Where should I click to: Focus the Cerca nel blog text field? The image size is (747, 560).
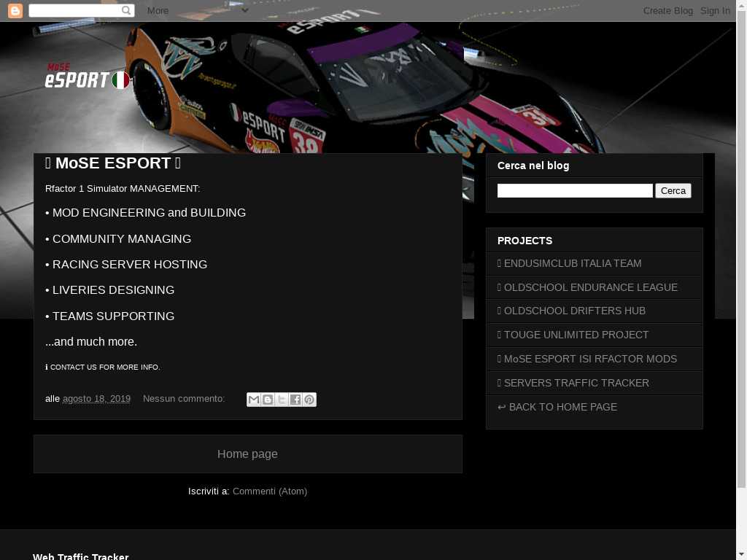[x=575, y=190]
